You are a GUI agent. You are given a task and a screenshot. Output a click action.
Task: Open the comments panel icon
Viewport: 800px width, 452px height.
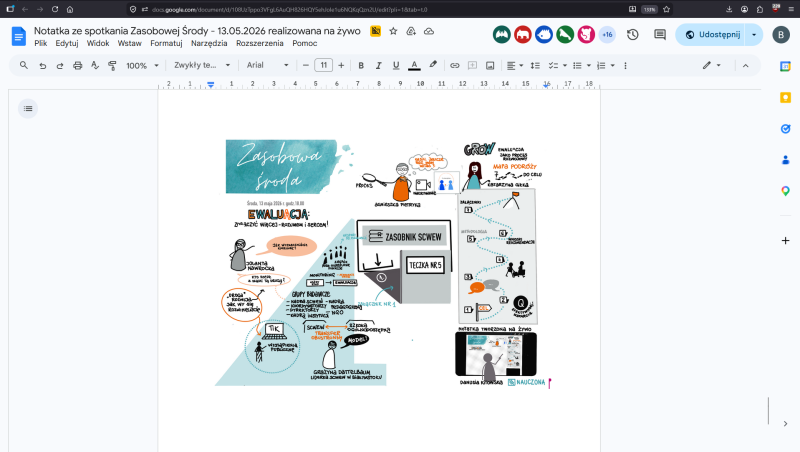(660, 35)
